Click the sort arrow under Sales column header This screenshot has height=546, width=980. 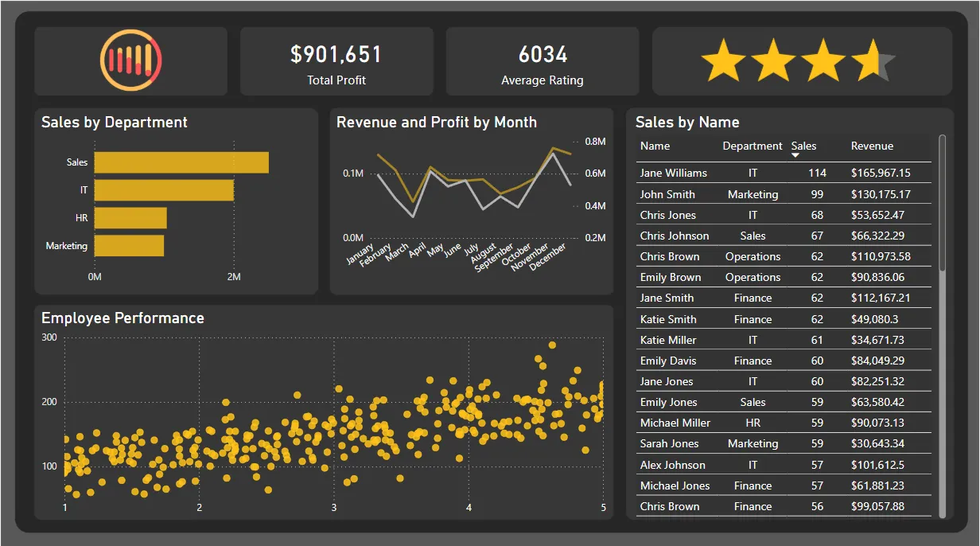[795, 155]
